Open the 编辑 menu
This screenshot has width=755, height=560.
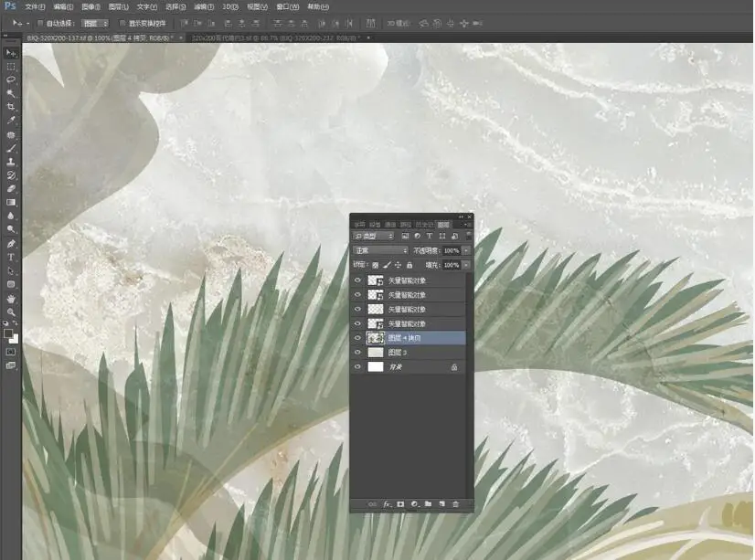coord(63,6)
